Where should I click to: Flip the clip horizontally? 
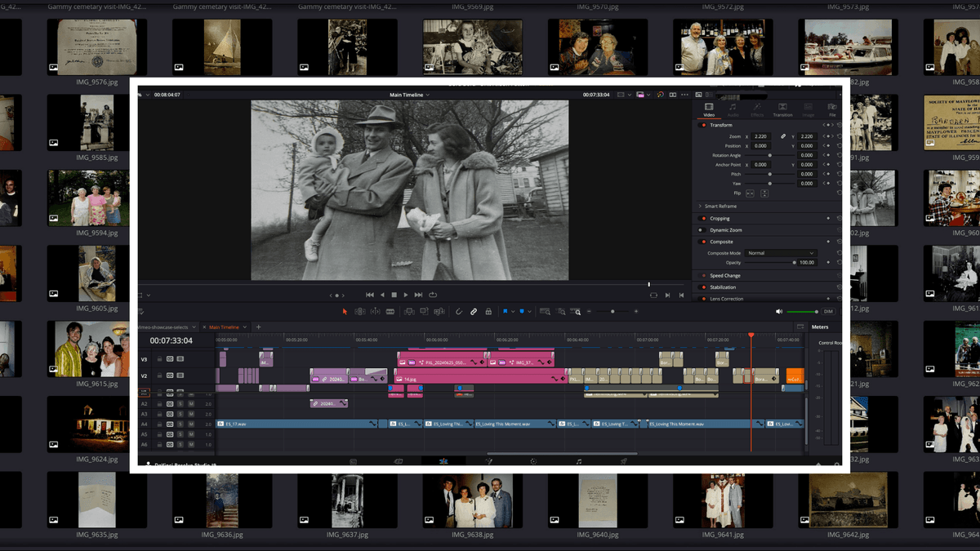point(750,193)
